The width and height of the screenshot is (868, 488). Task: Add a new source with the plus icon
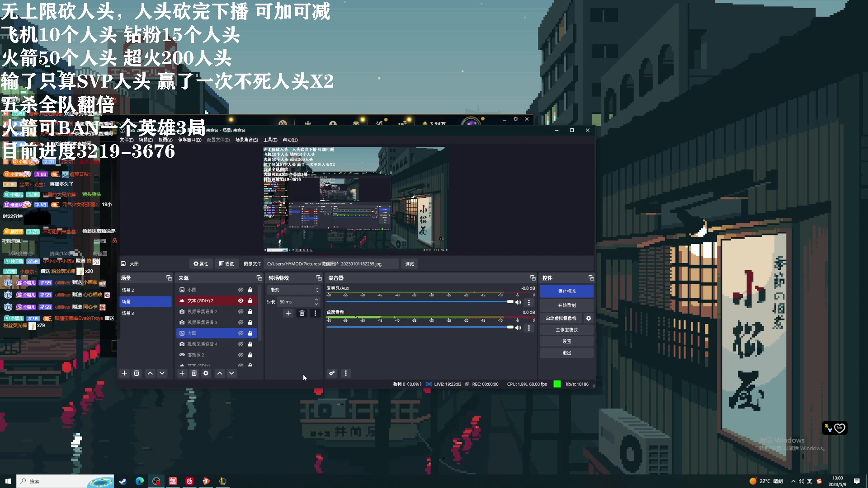coord(182,373)
